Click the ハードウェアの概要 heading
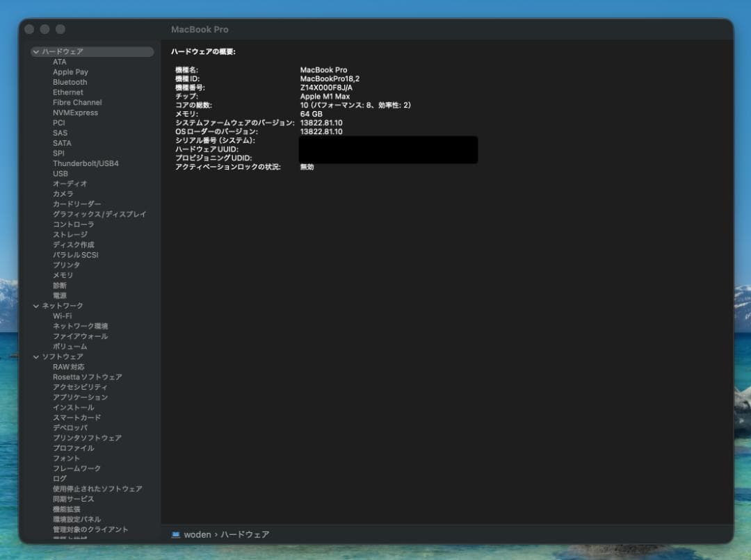Image resolution: width=751 pixels, height=560 pixels. [203, 51]
